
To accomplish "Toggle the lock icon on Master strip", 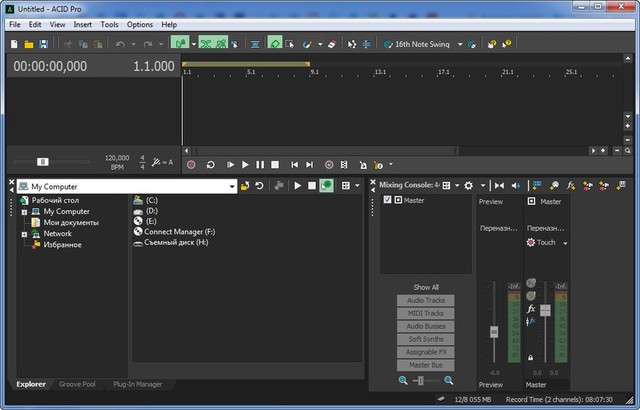I will coord(530,357).
